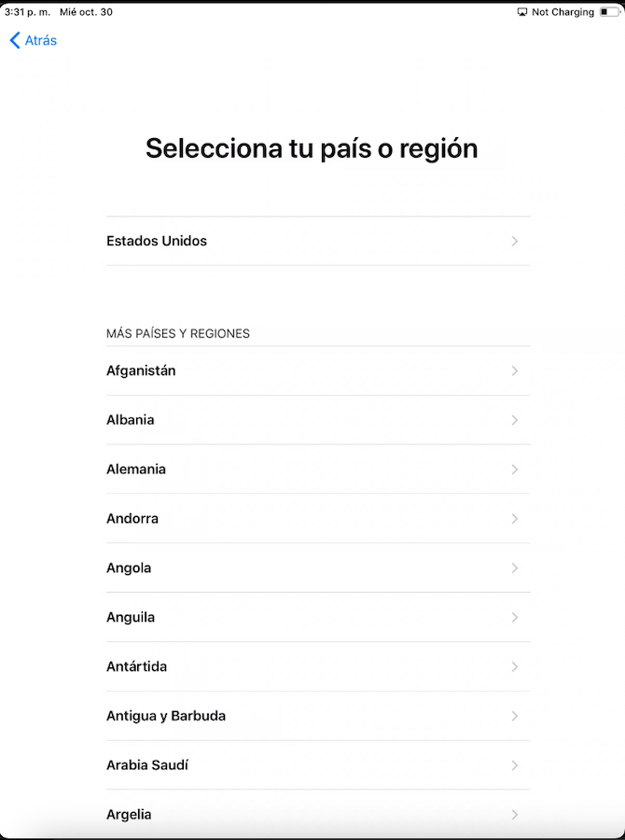Click the Angola row arrow icon

point(515,567)
